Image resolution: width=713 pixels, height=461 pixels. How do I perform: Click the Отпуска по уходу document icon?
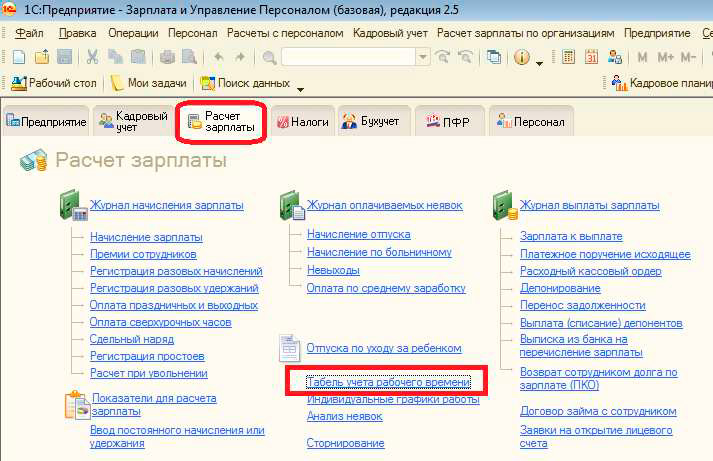(x=289, y=348)
